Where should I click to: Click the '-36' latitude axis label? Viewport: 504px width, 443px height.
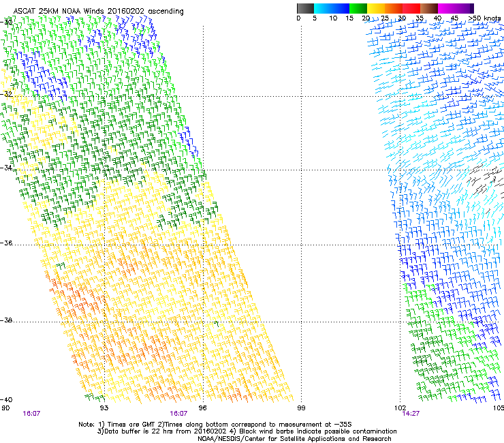pos(6,243)
